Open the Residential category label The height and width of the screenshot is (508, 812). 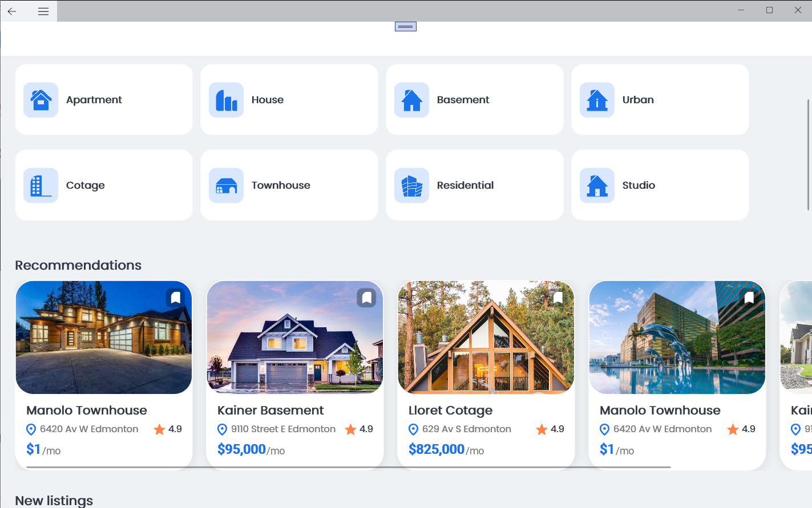465,185
